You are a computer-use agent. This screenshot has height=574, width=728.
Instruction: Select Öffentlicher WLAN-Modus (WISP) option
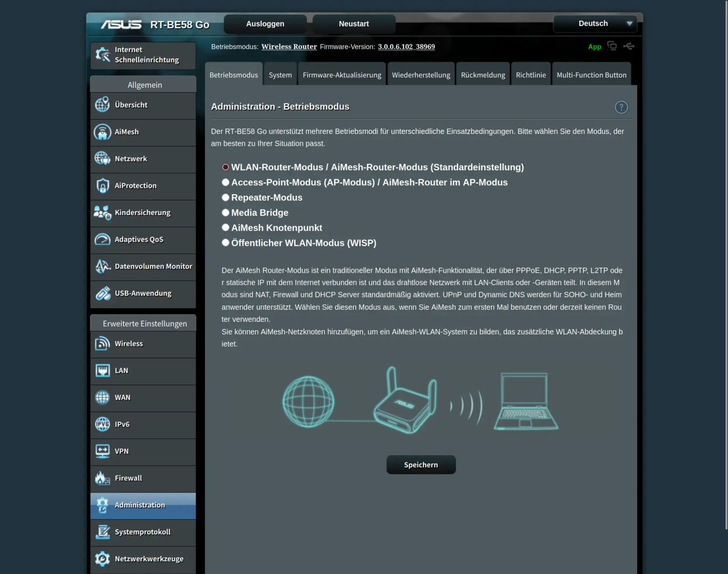click(226, 242)
